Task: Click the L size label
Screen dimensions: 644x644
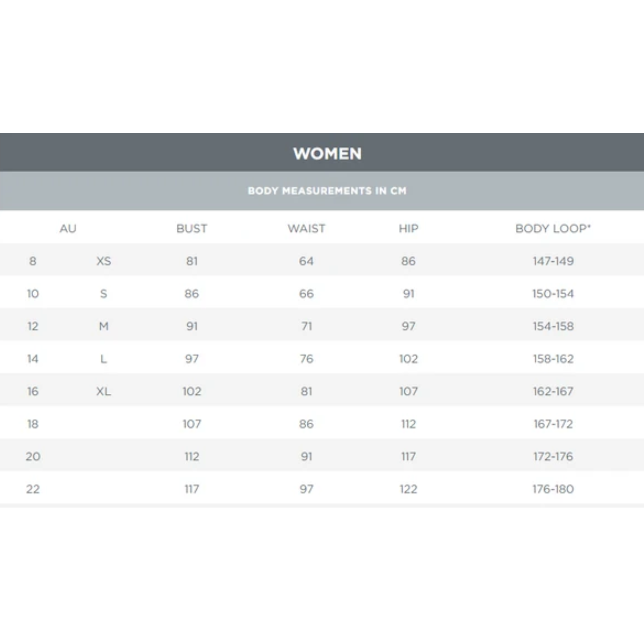Action: pos(104,359)
